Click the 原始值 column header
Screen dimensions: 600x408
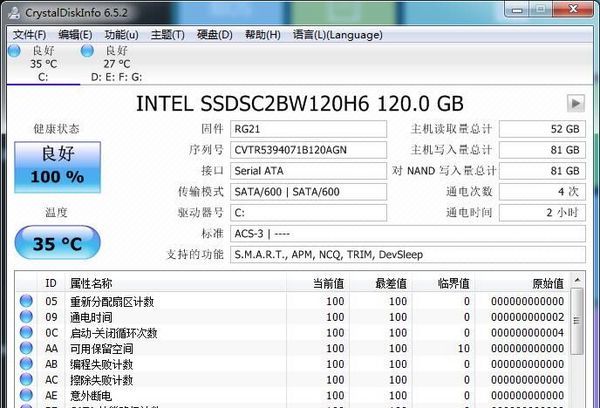522,283
